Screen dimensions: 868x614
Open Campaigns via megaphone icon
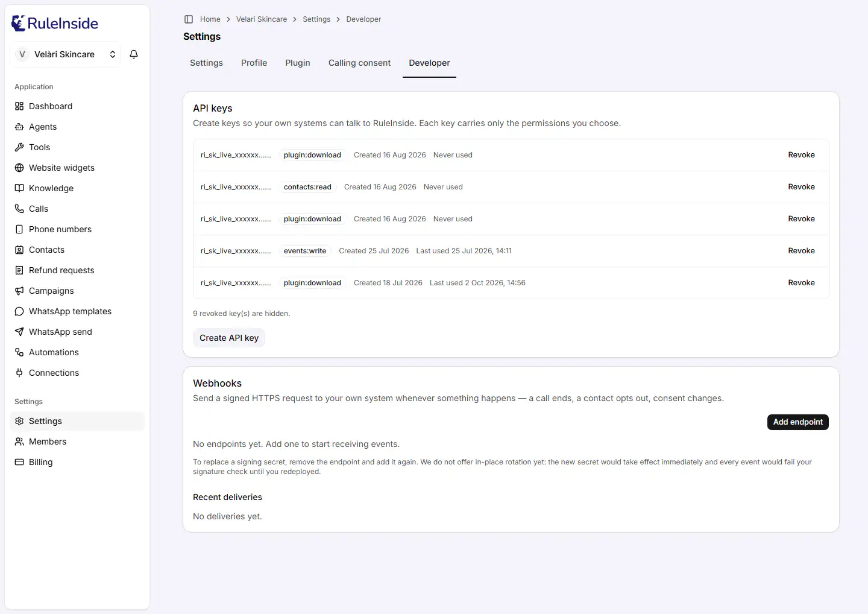coord(19,291)
